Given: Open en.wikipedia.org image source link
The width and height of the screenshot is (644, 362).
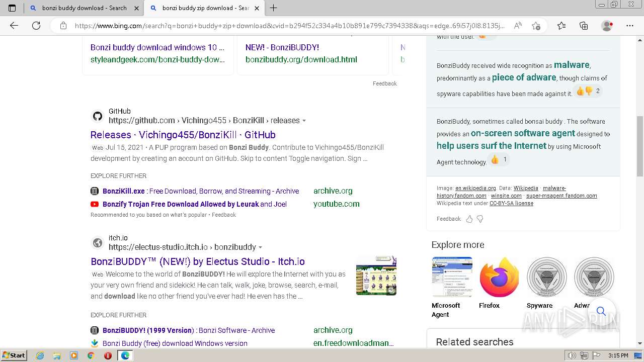Looking at the screenshot, I should (475, 189).
